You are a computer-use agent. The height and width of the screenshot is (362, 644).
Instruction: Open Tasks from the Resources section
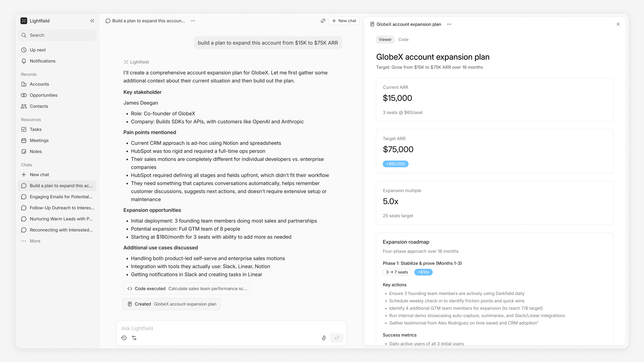click(36, 129)
